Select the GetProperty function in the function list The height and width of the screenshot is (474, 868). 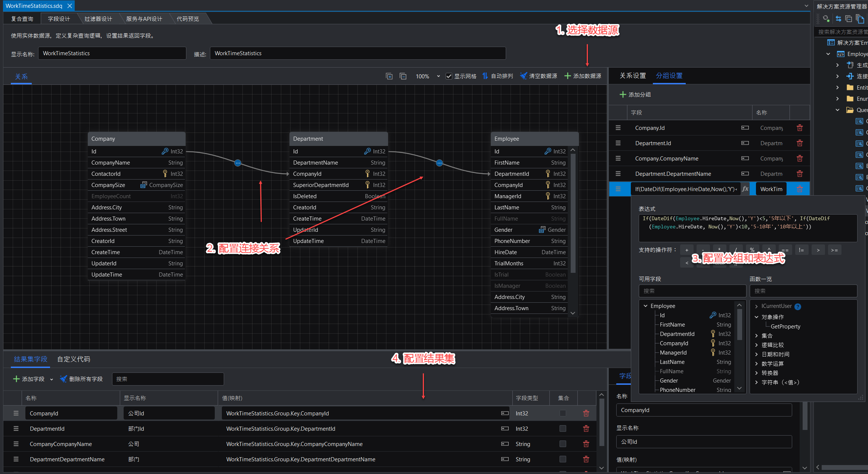click(x=785, y=326)
